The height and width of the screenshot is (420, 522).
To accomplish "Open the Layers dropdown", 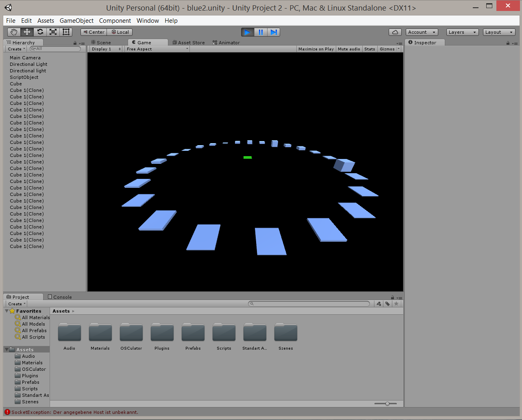I will (x=462, y=32).
